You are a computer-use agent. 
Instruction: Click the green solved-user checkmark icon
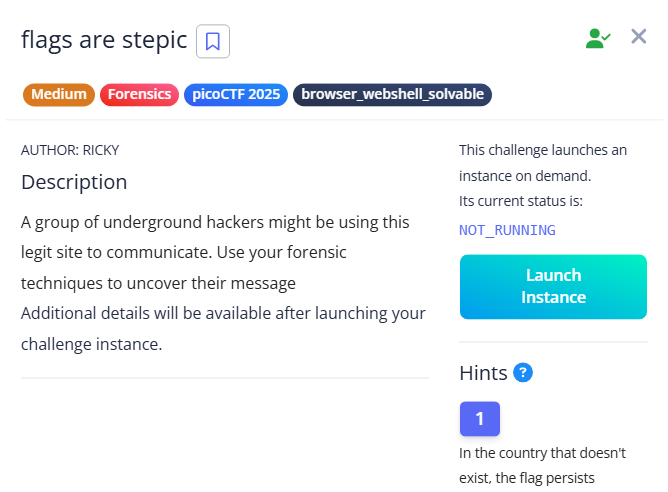(598, 38)
